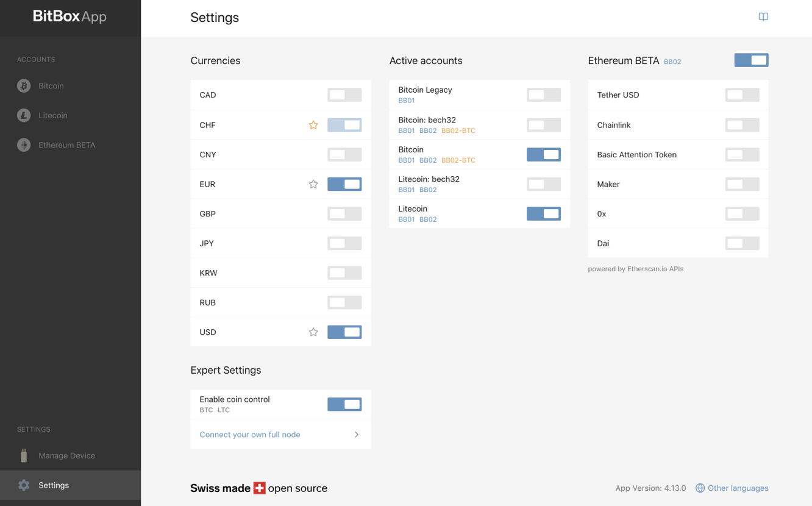Enable the Chainlink token
The image size is (812, 506).
pos(743,125)
